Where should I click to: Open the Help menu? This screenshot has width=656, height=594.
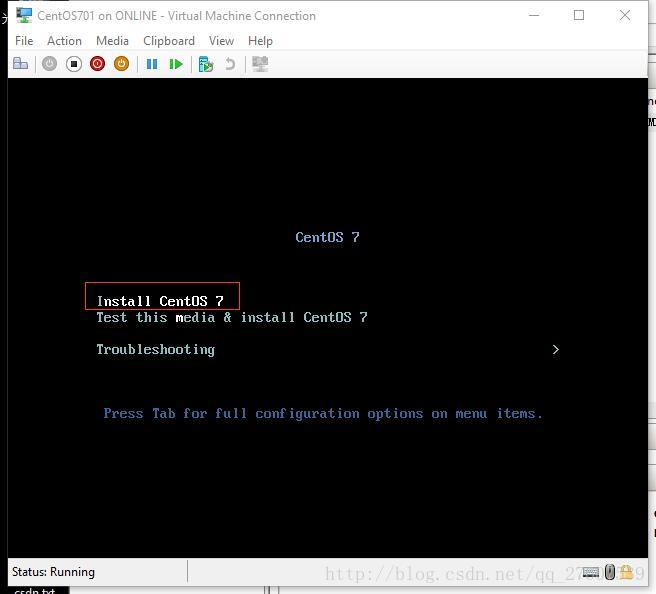pyautogui.click(x=260, y=41)
